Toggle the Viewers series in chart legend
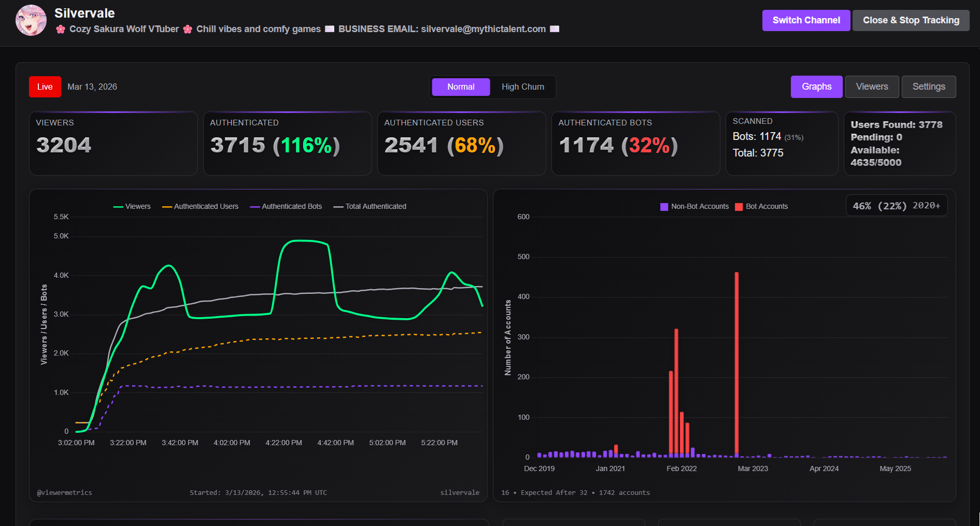Image resolution: width=980 pixels, height=526 pixels. 132,206
